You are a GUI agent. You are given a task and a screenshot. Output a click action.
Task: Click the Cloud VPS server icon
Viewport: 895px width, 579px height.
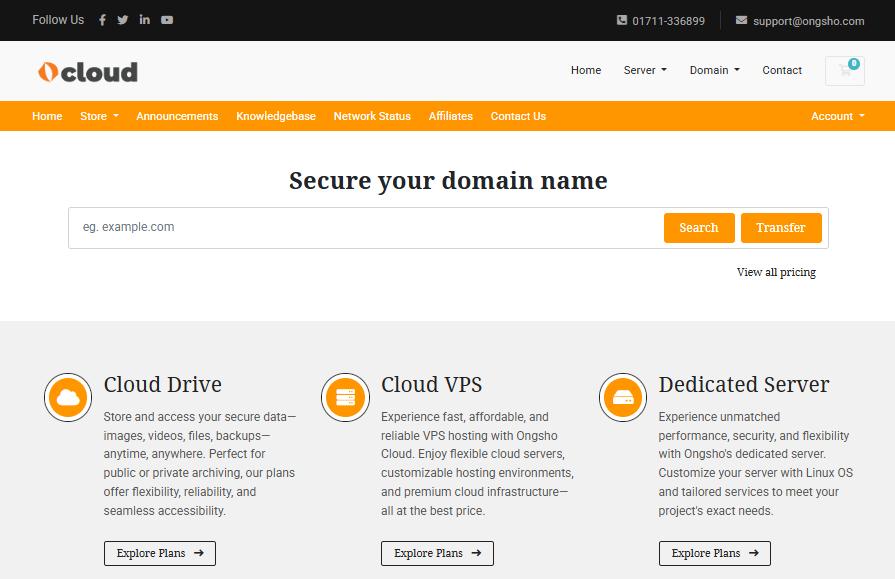pos(345,397)
